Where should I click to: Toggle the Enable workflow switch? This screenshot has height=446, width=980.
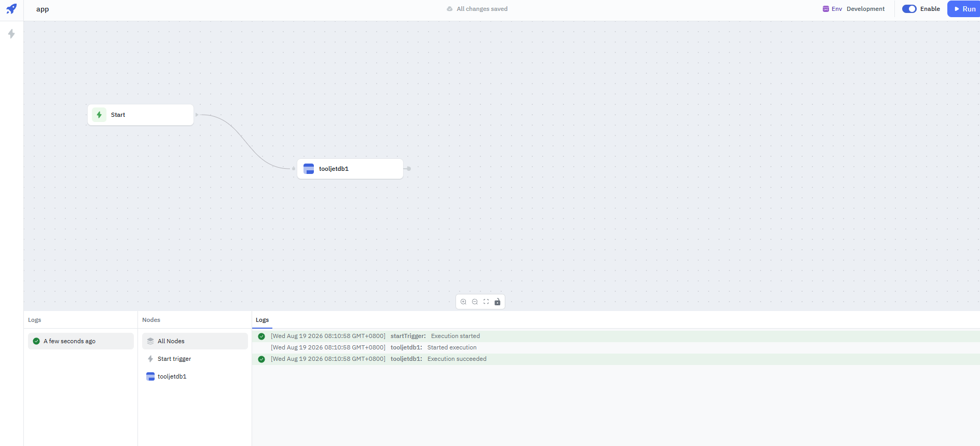click(909, 9)
